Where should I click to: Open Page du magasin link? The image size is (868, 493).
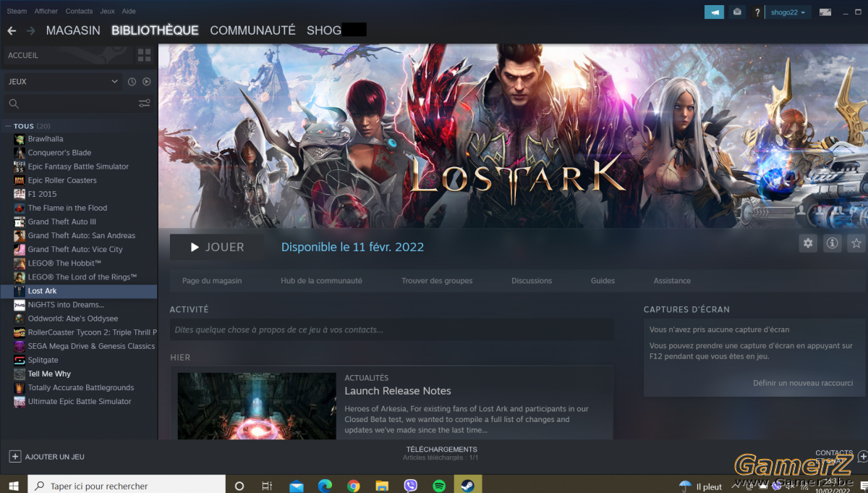click(212, 281)
